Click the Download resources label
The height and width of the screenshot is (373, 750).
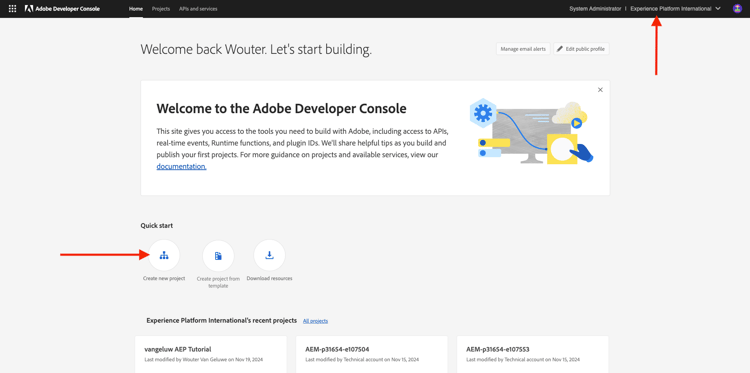(x=269, y=278)
